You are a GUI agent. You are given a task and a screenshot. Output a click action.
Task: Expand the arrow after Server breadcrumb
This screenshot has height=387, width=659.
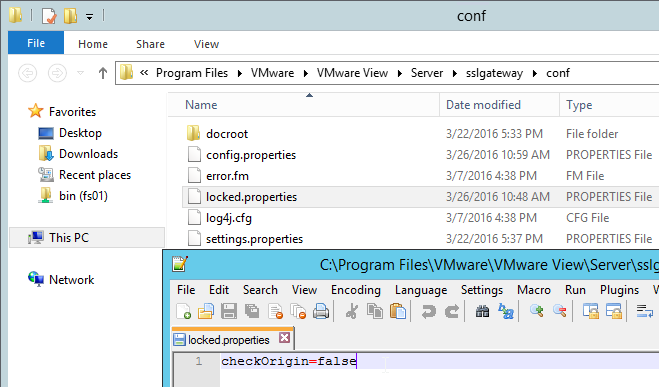455,74
